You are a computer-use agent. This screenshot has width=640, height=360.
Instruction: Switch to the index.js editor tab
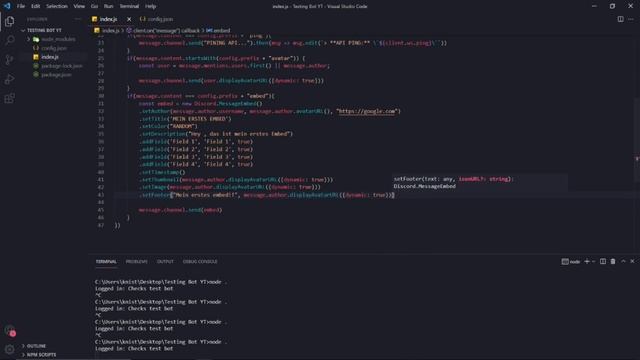[x=108, y=19]
